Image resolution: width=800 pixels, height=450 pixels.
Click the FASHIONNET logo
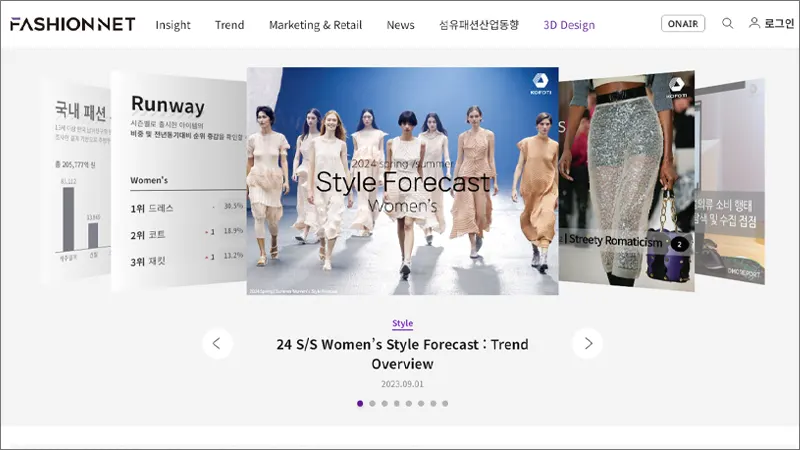pos(72,24)
